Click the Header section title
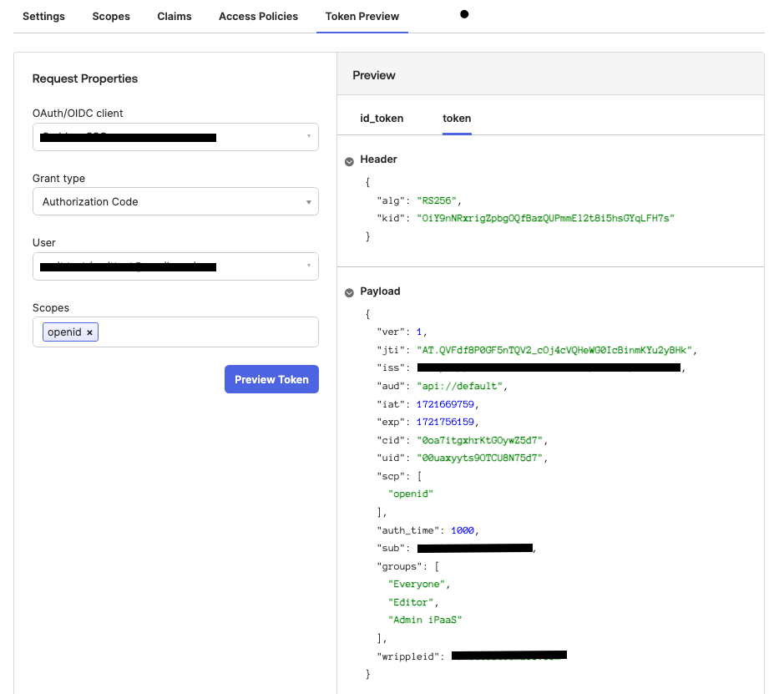Image resolution: width=784 pixels, height=694 pixels. (x=378, y=159)
